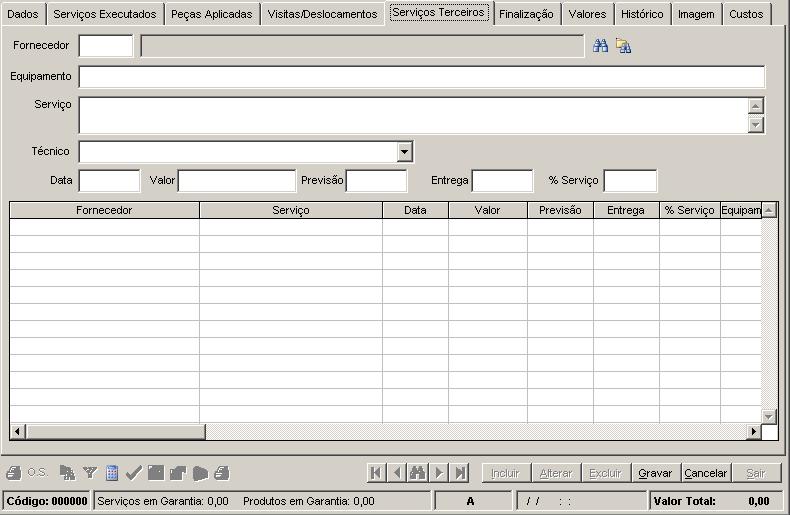Open the Peças Aplicadas tab
This screenshot has height=515, width=790.
click(x=212, y=14)
